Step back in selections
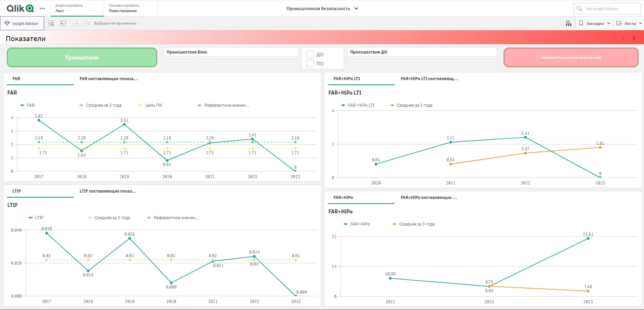This screenshot has width=644, height=310. click(63, 23)
